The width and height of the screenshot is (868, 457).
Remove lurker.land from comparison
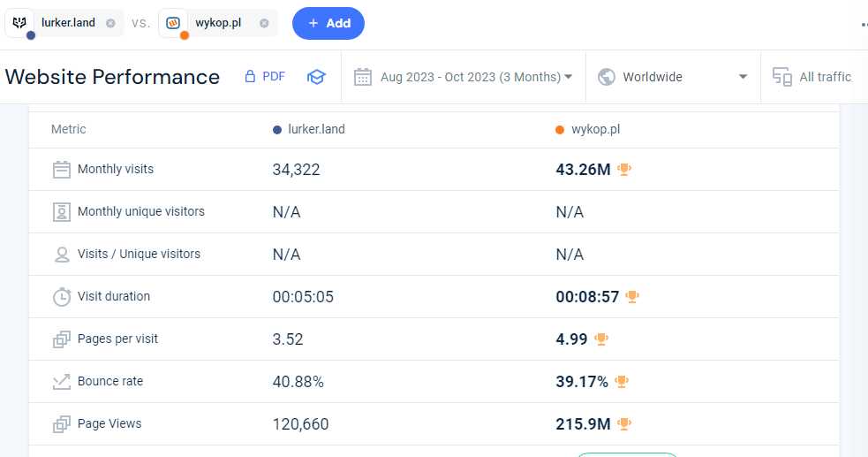110,23
